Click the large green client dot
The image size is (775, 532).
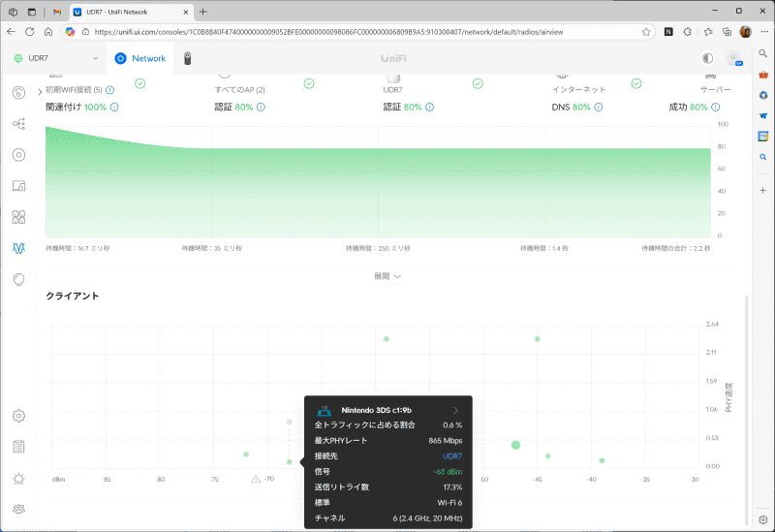pos(515,445)
